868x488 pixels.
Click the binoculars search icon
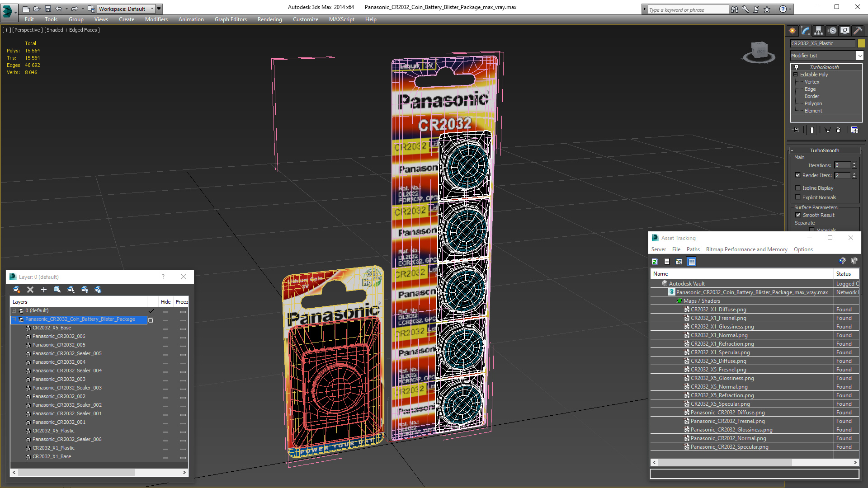(x=735, y=9)
